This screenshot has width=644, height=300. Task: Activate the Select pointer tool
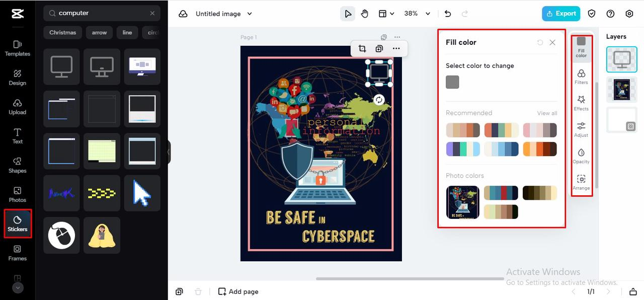[x=348, y=14]
